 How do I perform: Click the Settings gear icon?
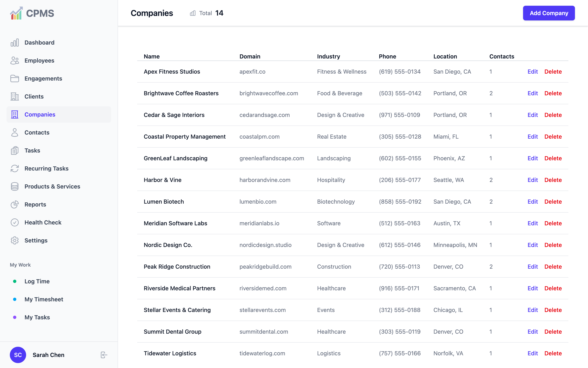tap(14, 240)
